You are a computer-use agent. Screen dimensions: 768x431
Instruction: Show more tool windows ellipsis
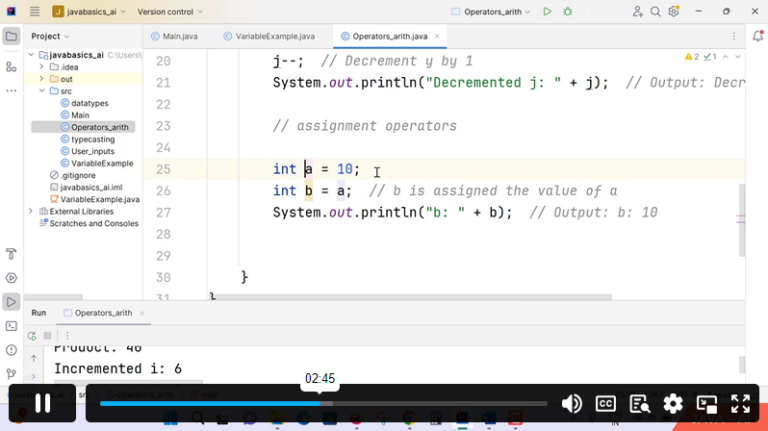pos(11,91)
